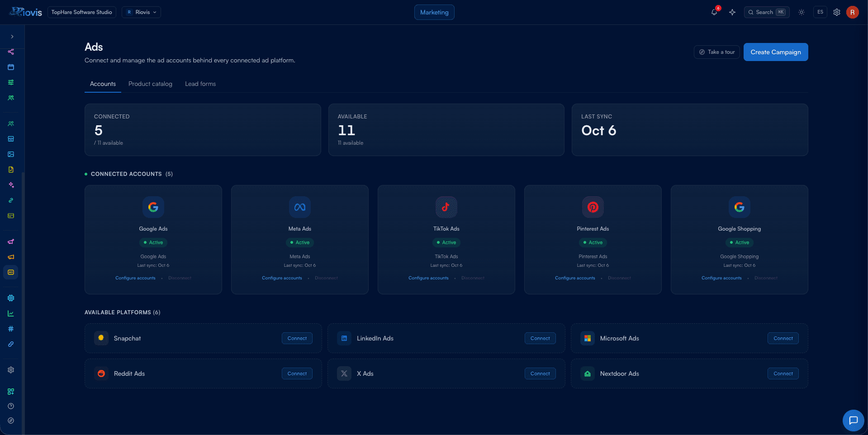Screen dimensions: 868x435
Task: Expand the sidebar with chevron
Action: click(x=12, y=37)
